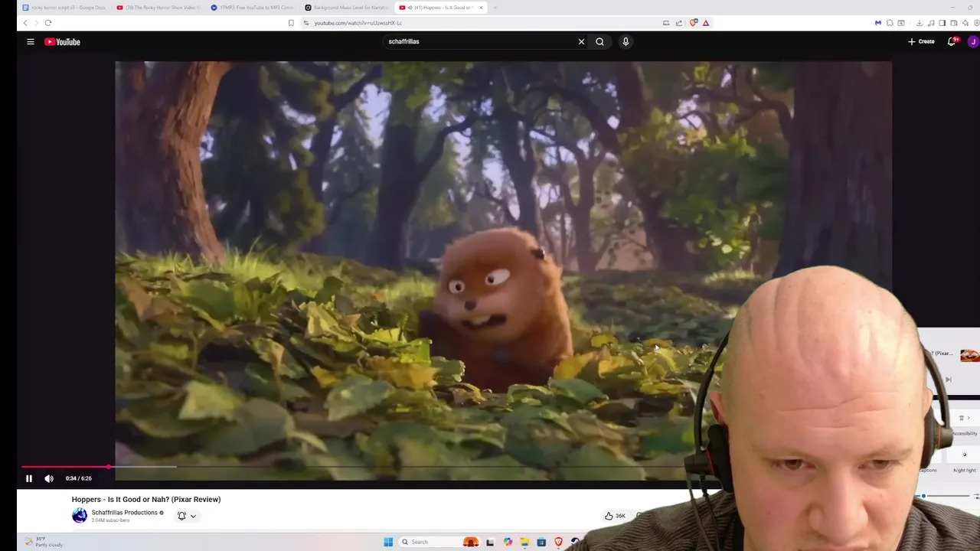Open the Create button
The height and width of the screenshot is (551, 980).
[922, 41]
